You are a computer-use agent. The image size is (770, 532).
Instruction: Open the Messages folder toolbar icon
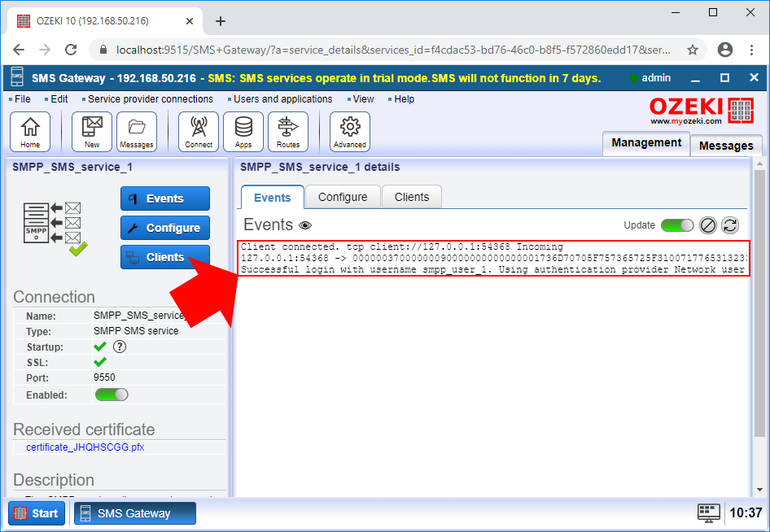pos(137,132)
